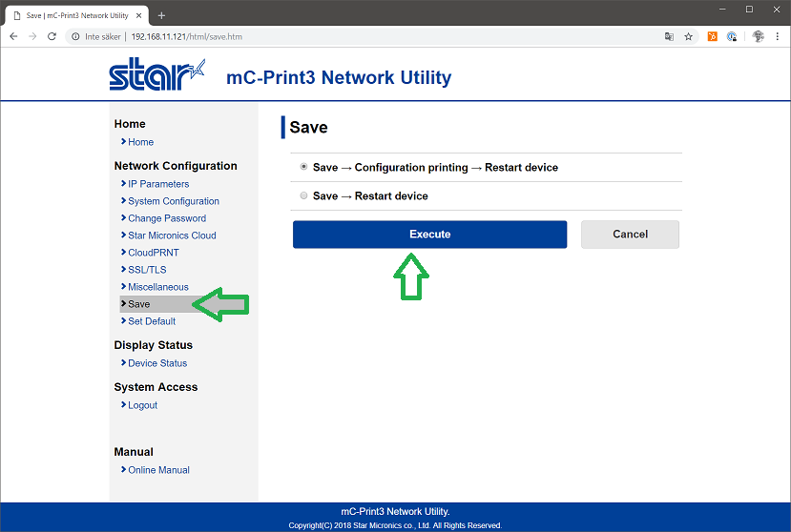Click the Execute button
The image size is (791, 532).
point(429,234)
